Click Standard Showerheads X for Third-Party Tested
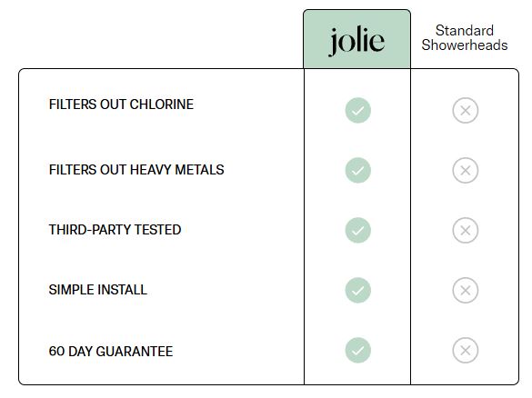Image resolution: width=532 pixels, height=398 pixels. (x=466, y=230)
